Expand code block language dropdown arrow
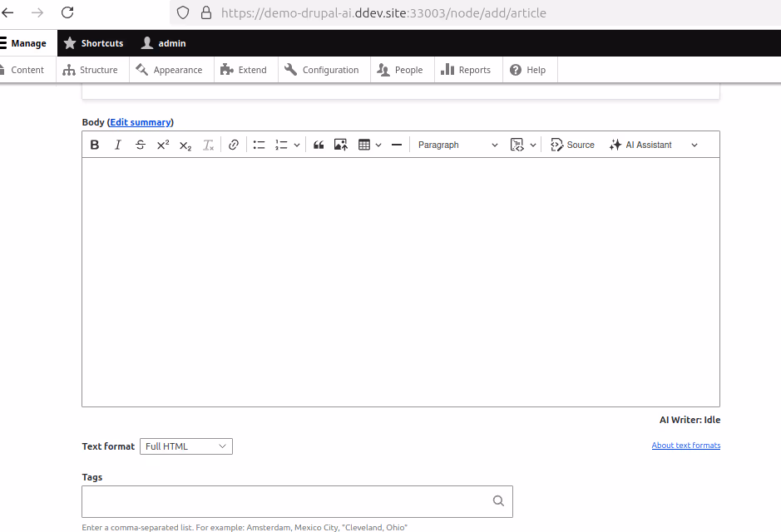This screenshot has width=781, height=532. click(x=533, y=145)
